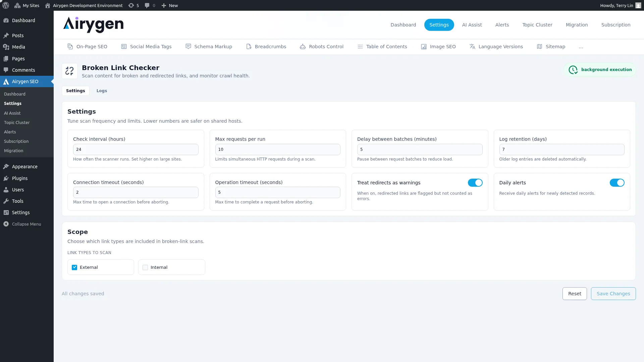Toggle Treat redirects as warnings switch

475,183
